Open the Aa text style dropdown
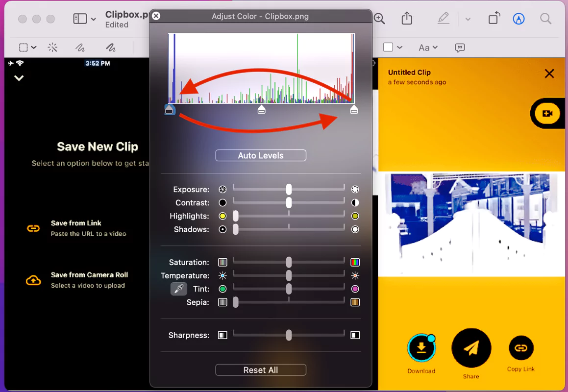This screenshot has width=568, height=392. (x=428, y=48)
